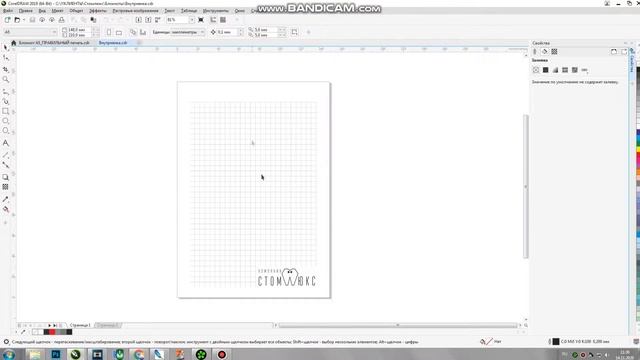Click the logo on the page
This screenshot has height=360, width=640.
tap(287, 278)
